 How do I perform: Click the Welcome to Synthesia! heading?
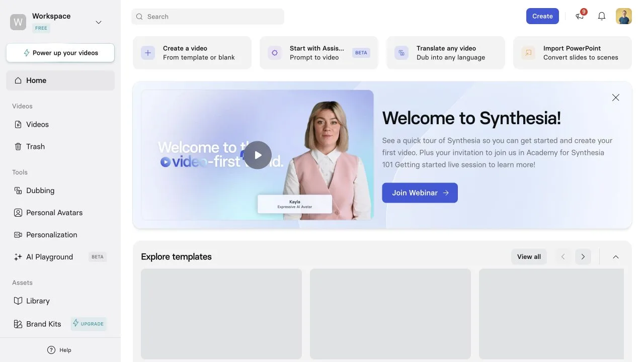[x=471, y=118]
